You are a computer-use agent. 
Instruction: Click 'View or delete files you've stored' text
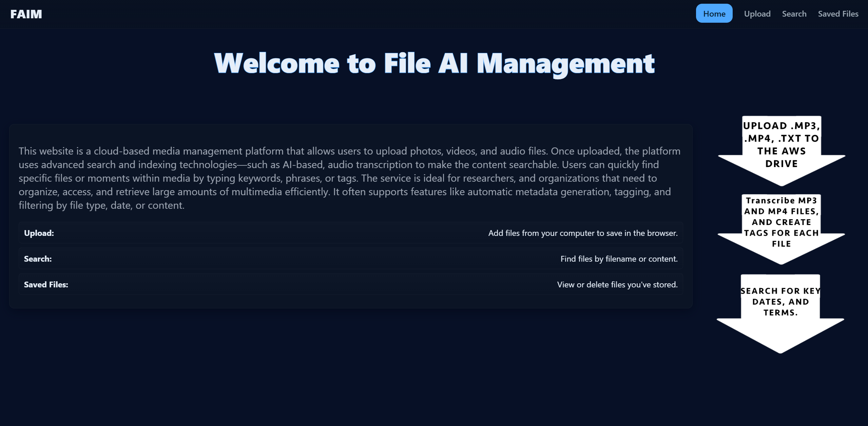617,285
